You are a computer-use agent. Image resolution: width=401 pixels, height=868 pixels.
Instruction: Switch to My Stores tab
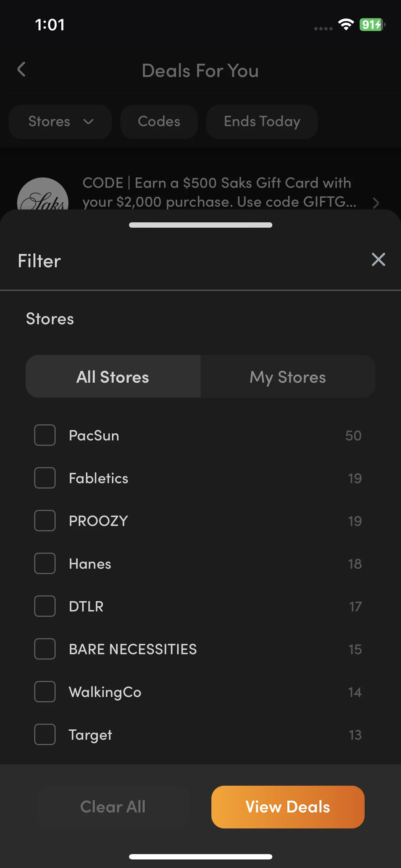pyautogui.click(x=288, y=376)
